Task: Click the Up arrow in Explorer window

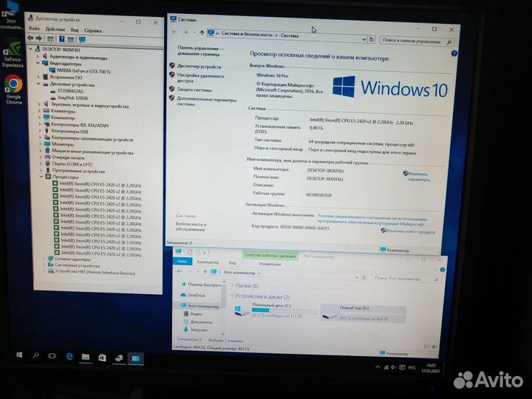Action: (x=205, y=272)
